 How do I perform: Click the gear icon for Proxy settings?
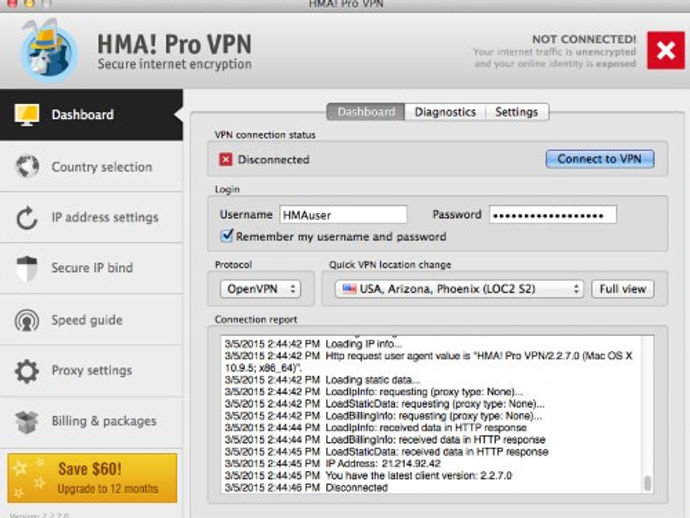coord(27,371)
